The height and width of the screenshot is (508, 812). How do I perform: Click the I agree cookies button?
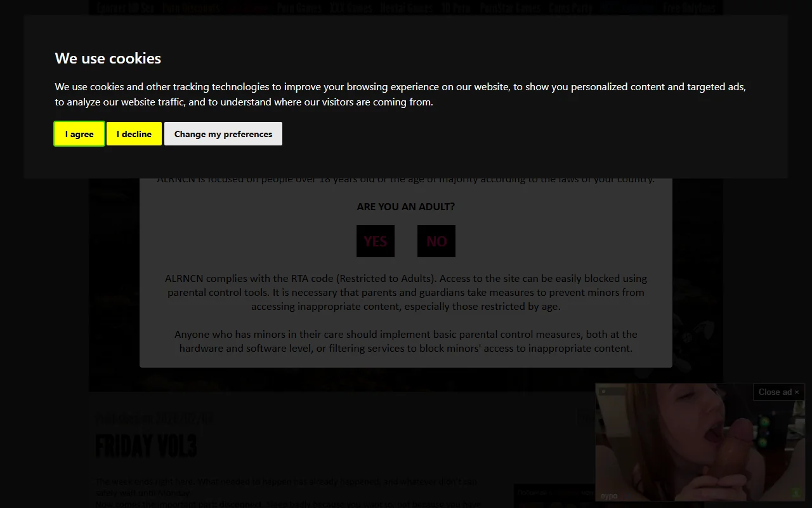(79, 133)
